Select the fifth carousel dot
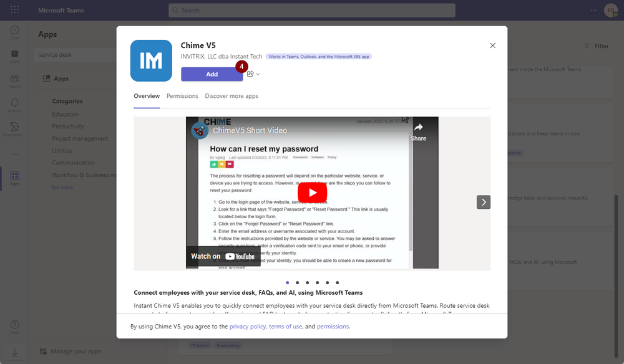This screenshot has width=624, height=364. click(x=327, y=283)
